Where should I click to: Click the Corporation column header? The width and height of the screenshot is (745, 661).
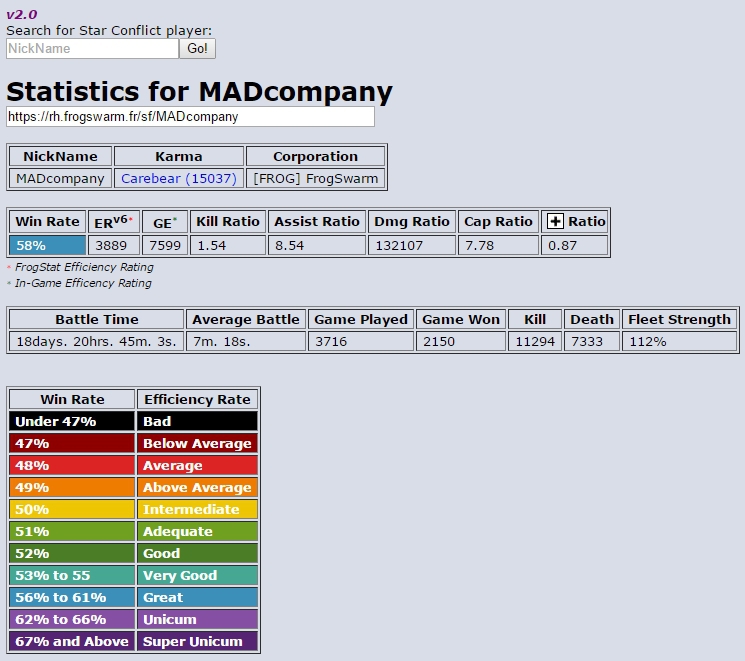click(x=315, y=156)
